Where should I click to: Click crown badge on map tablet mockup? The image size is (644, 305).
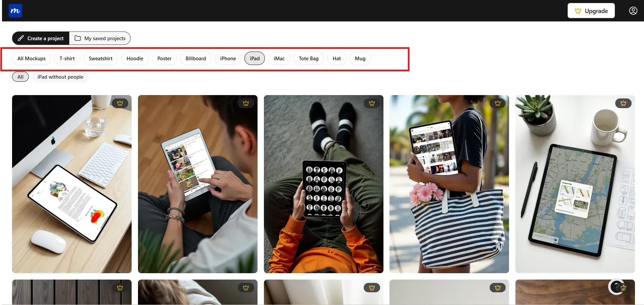(x=623, y=103)
